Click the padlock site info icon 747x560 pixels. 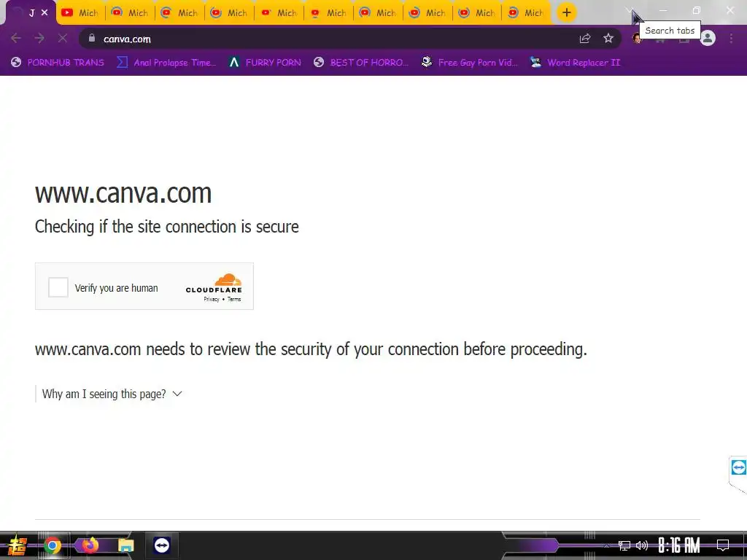pyautogui.click(x=92, y=39)
